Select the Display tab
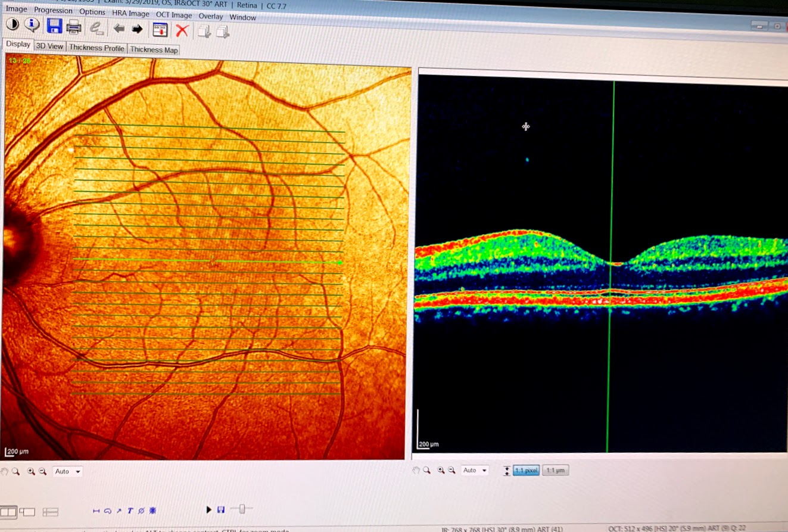 pos(18,44)
